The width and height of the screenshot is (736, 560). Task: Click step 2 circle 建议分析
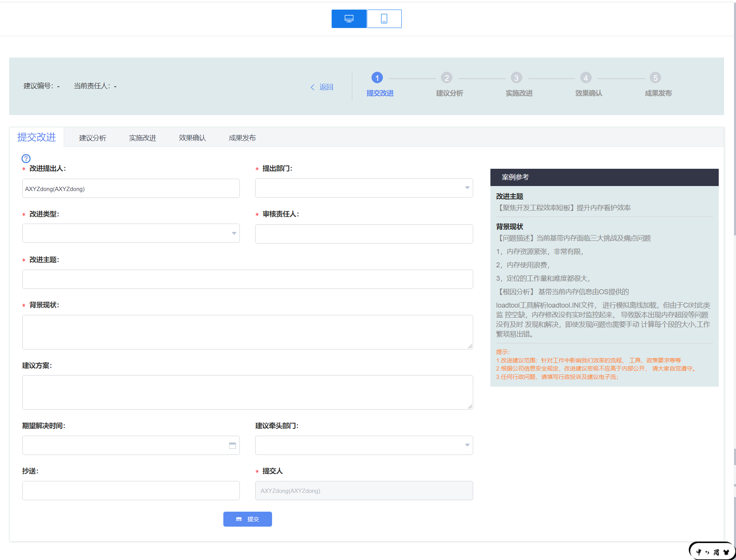click(x=447, y=78)
